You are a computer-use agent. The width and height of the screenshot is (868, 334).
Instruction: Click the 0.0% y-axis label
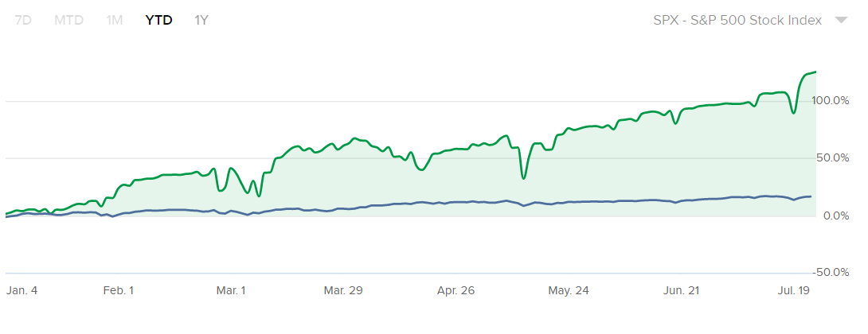836,216
